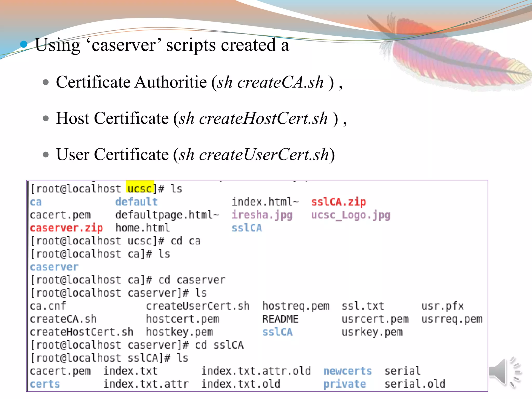Click the 'private' directory entry
Screen dimensions: 532x399
pos(345,384)
